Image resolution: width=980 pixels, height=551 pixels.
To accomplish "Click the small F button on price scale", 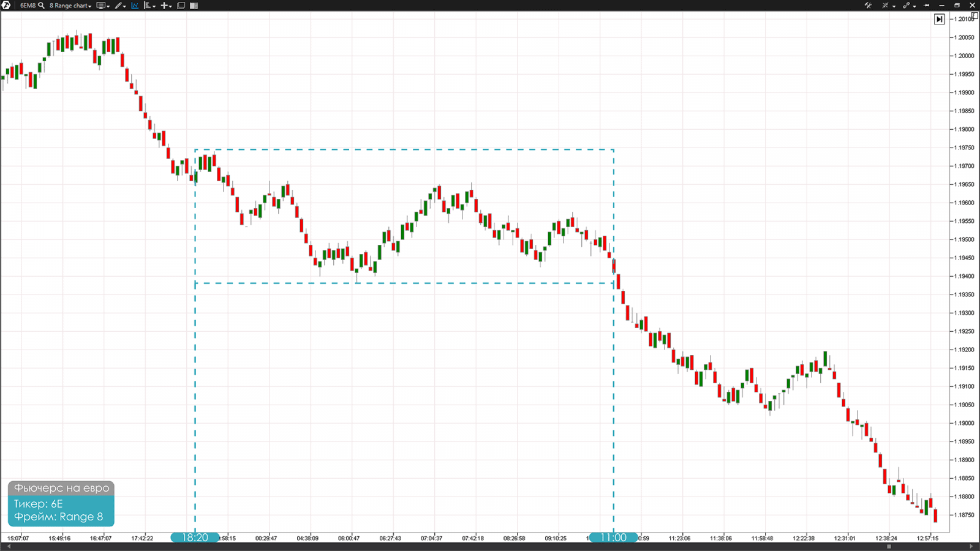I will pyautogui.click(x=974, y=16).
